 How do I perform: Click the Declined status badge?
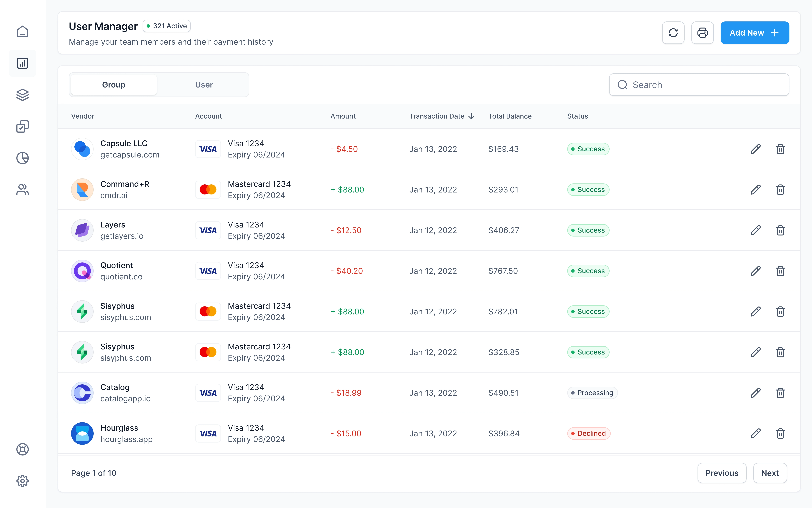(x=589, y=433)
